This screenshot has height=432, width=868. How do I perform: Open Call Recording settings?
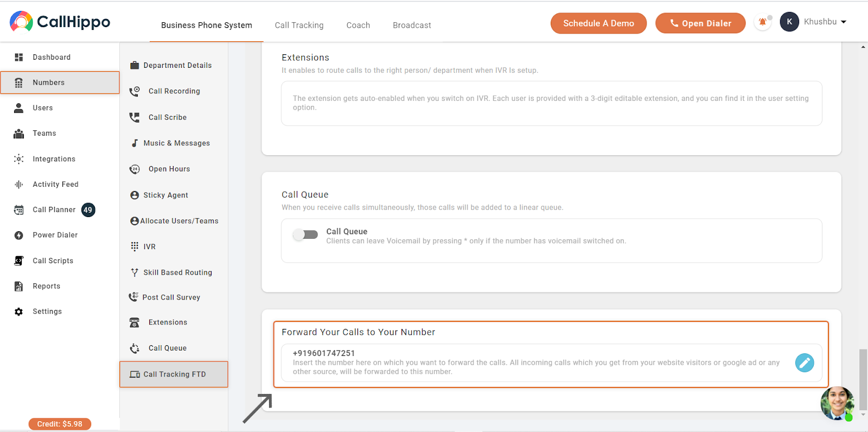click(174, 91)
